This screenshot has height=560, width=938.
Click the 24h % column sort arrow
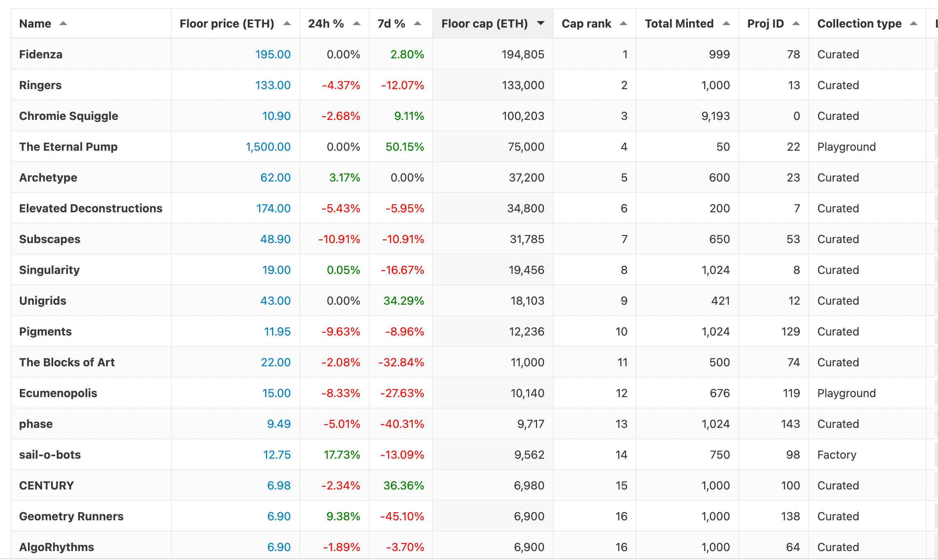pos(356,24)
